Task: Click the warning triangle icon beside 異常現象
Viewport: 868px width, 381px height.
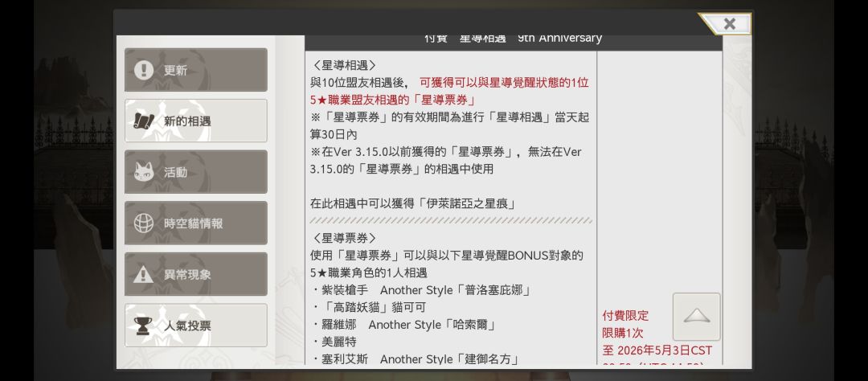Action: tap(144, 273)
